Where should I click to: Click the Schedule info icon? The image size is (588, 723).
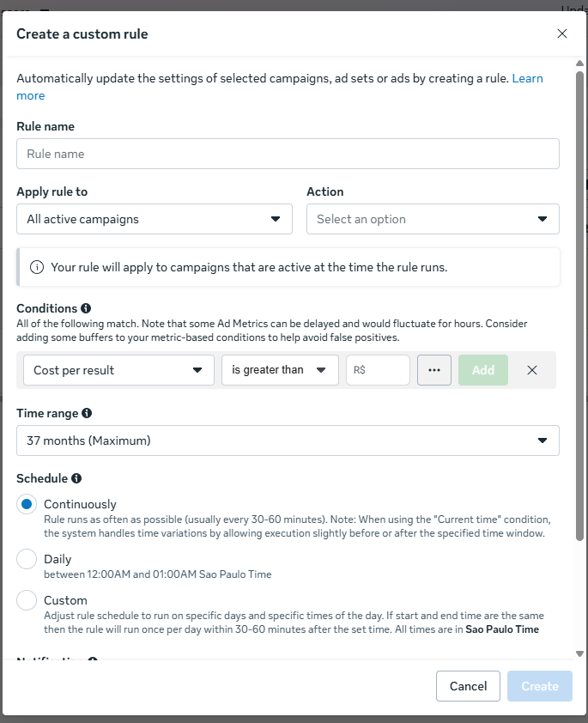point(76,478)
